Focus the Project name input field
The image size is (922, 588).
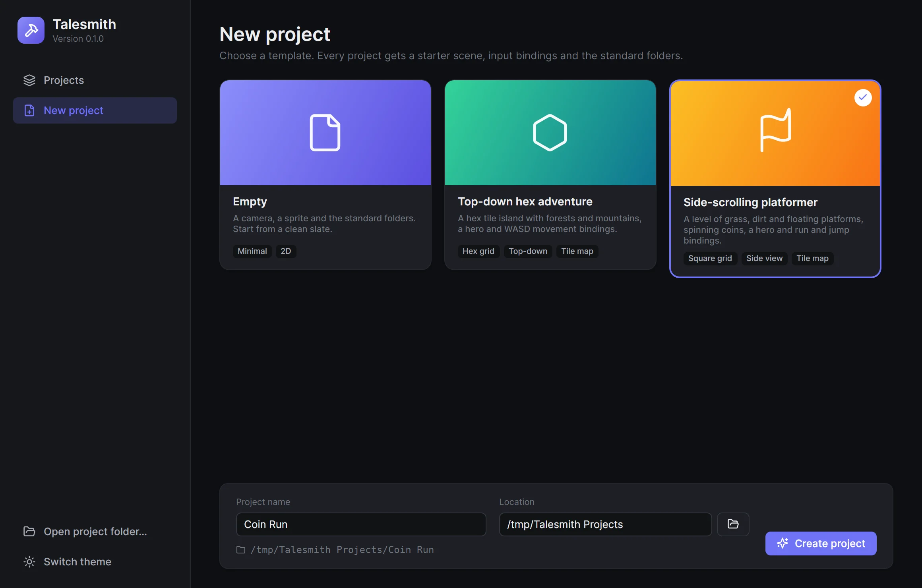click(x=361, y=524)
